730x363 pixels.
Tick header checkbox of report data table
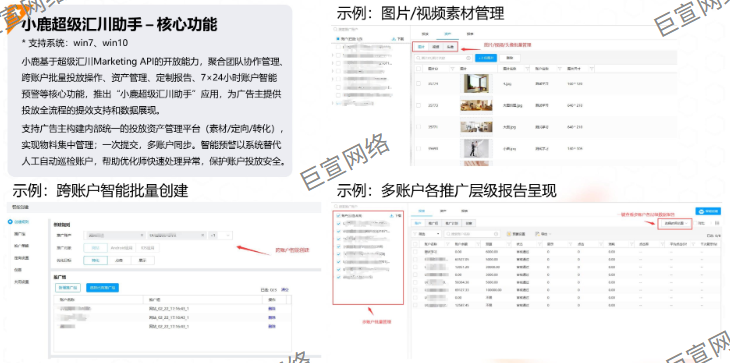(416, 243)
